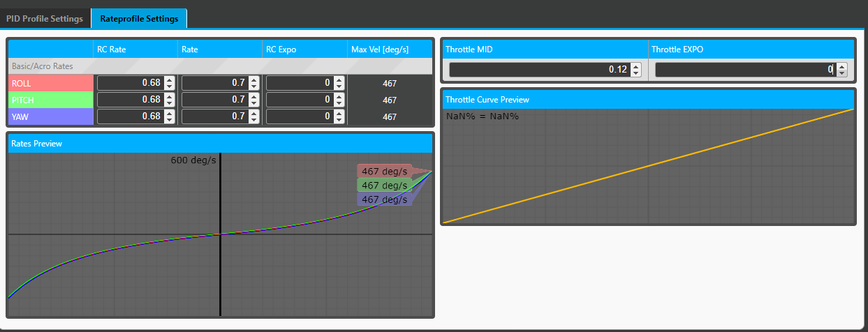Click the ROLL RC Rate input field

130,83
